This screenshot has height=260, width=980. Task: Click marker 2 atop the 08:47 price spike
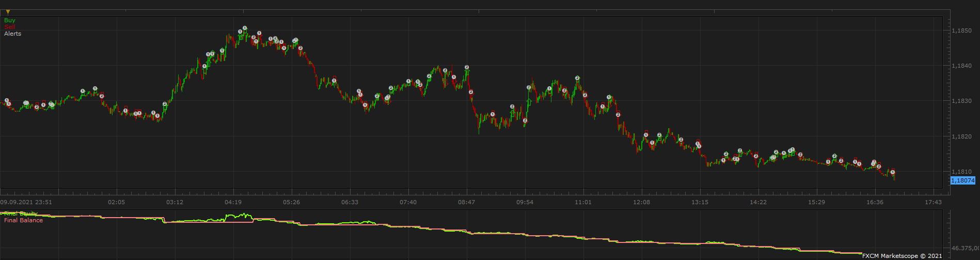[x=467, y=67]
